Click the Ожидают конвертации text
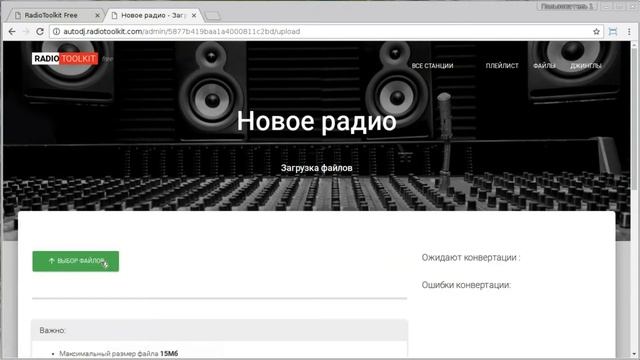Image resolution: width=640 pixels, height=360 pixels. coord(471,258)
